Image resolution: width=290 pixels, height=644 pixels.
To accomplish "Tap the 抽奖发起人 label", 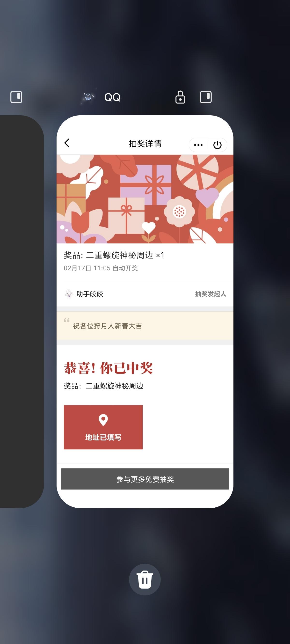I will (210, 294).
